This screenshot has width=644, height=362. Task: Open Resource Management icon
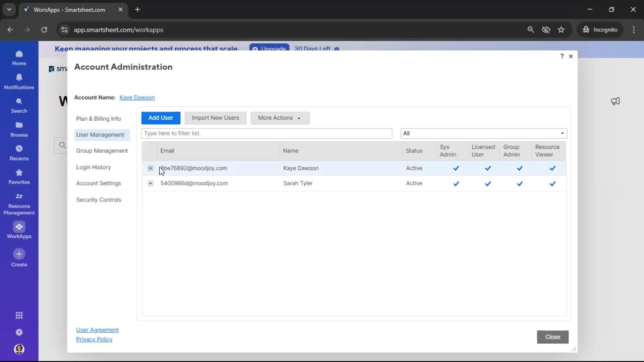(x=19, y=196)
